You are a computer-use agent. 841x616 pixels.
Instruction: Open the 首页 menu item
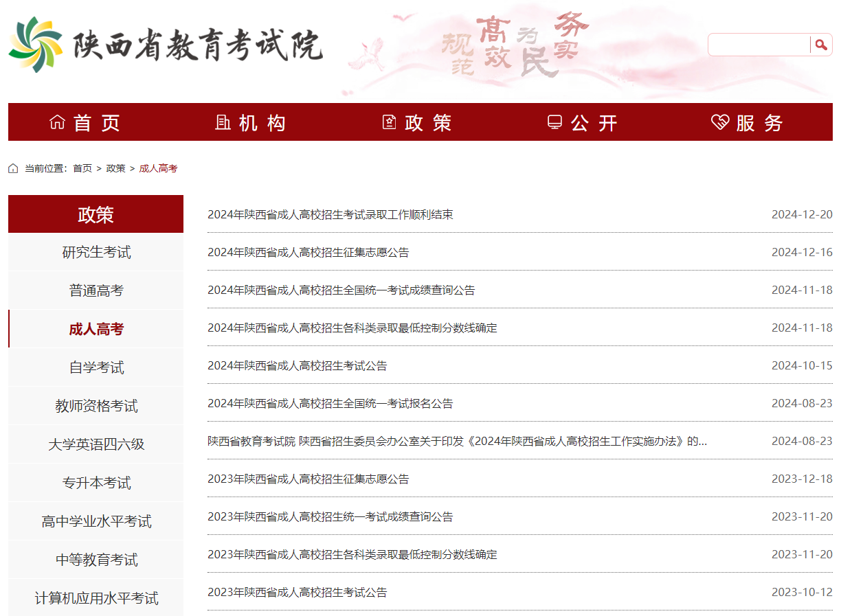click(89, 122)
